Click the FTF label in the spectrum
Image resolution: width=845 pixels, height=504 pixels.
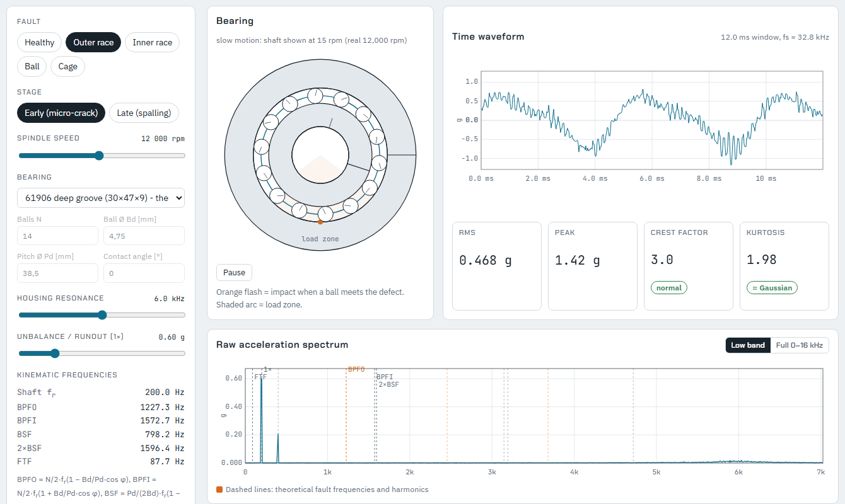coord(260,377)
